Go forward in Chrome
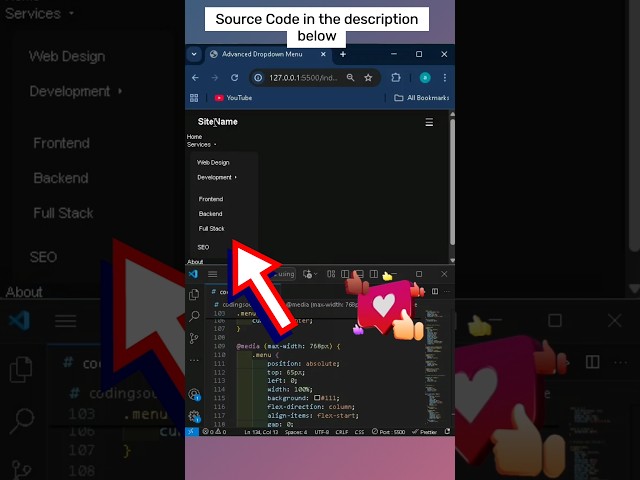 [215, 78]
